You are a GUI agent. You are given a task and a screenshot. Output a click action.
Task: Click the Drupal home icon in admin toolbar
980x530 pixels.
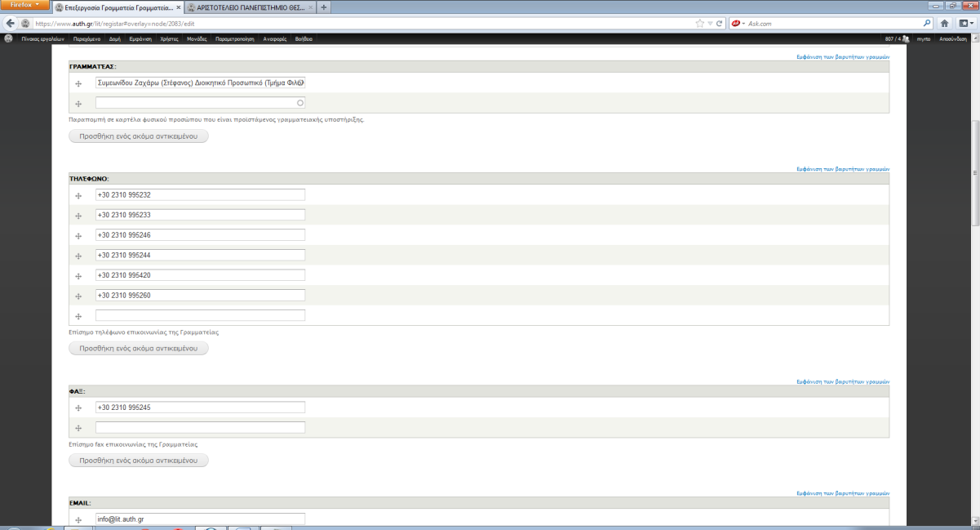tap(9, 38)
